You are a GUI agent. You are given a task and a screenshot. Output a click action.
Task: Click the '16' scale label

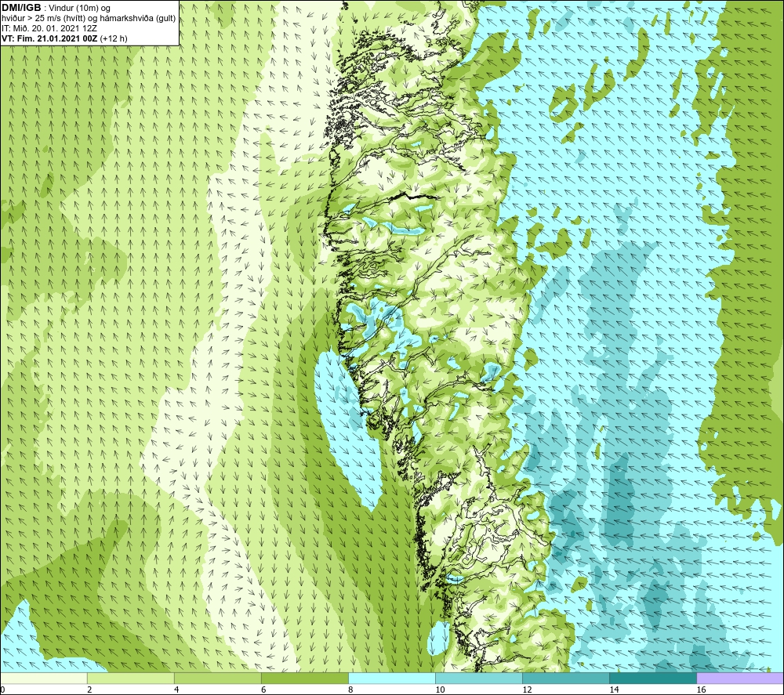tap(701, 690)
